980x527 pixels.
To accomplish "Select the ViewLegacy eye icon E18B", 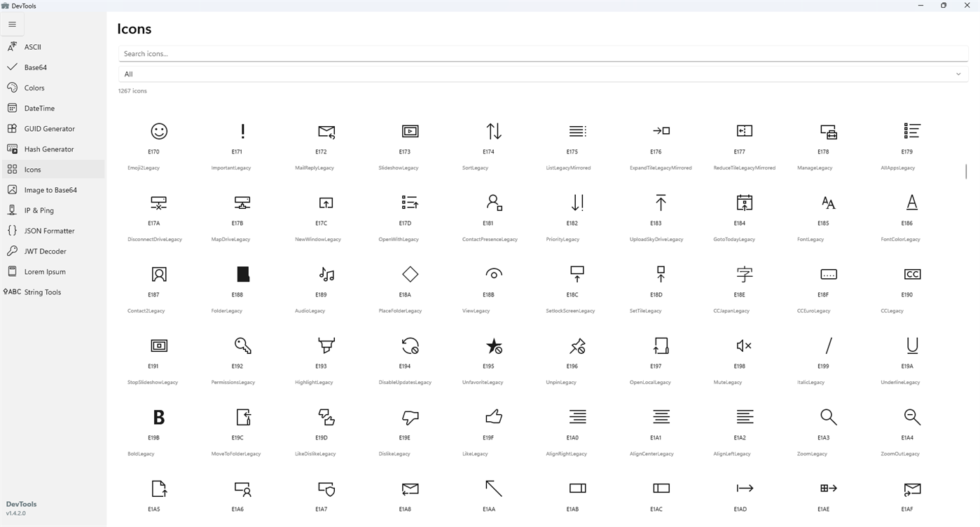I will click(x=494, y=274).
